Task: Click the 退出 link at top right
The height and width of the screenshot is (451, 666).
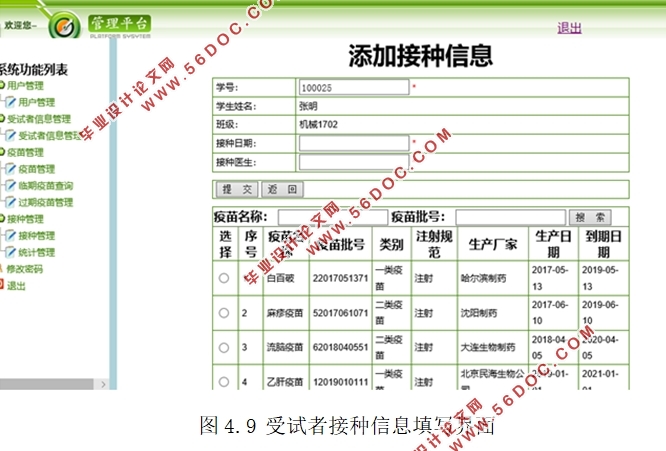Action: pos(569,28)
